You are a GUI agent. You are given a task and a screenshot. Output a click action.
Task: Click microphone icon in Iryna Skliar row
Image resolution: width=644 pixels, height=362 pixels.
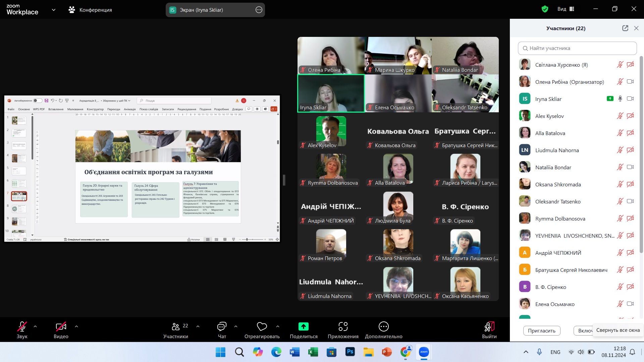coord(620,99)
